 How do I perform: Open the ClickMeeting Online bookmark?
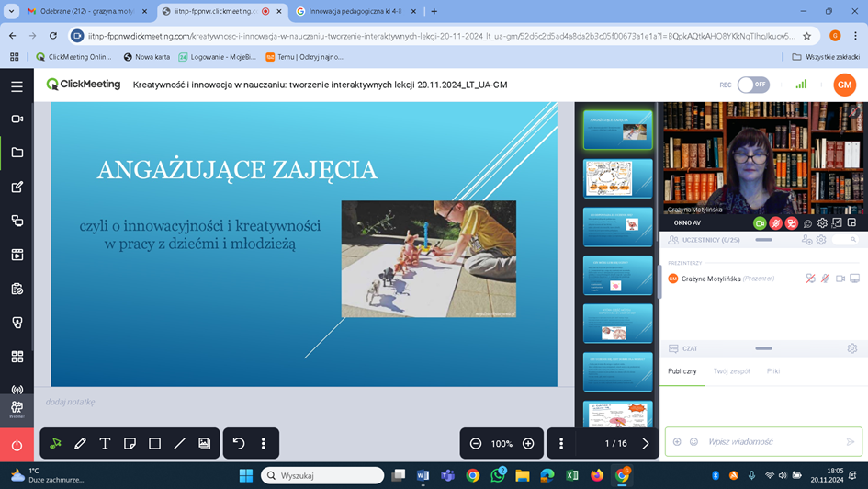[73, 56]
